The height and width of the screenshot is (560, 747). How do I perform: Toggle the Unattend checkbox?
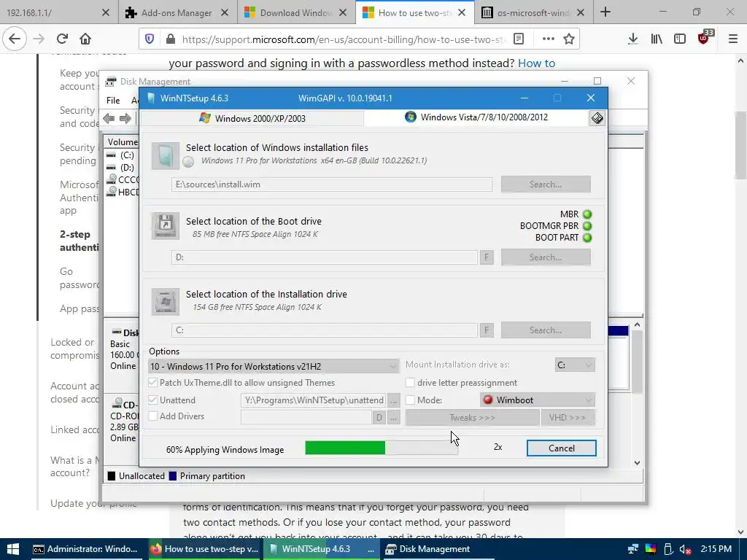pos(153,400)
